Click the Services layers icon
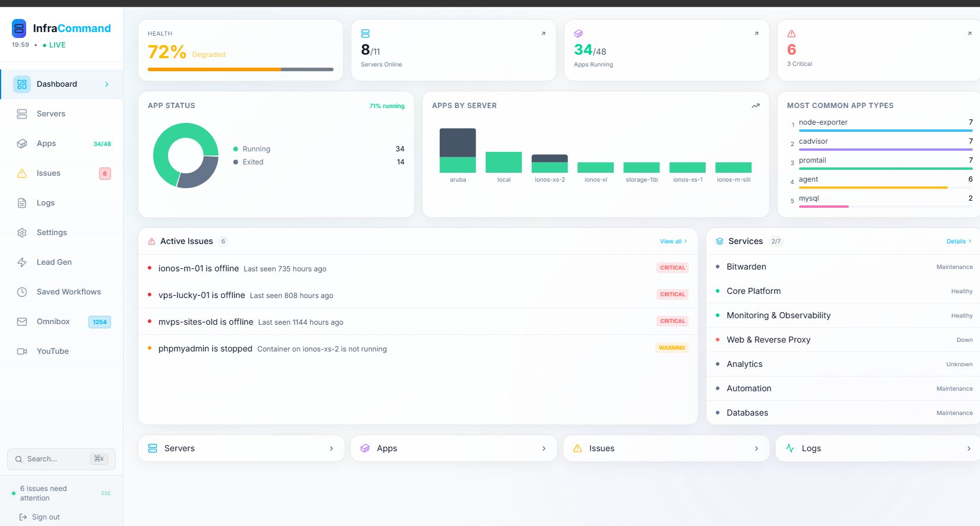980x526 pixels. pos(719,242)
